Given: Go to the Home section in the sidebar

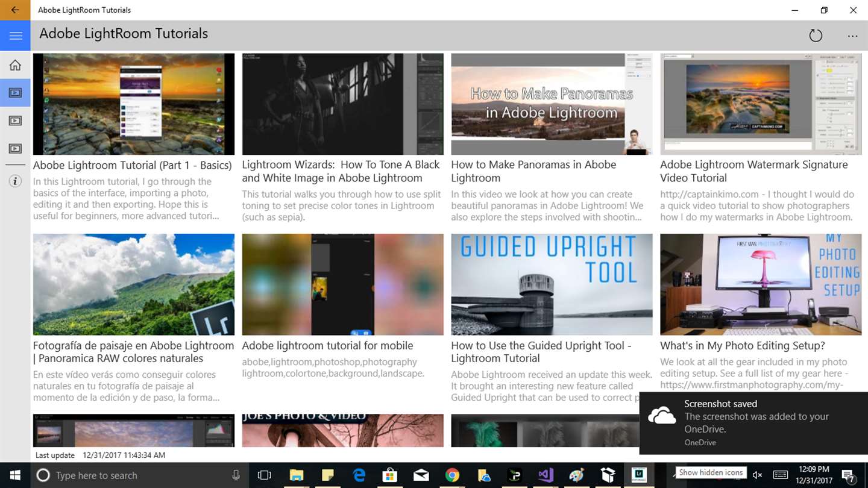Looking at the screenshot, I should [x=15, y=65].
